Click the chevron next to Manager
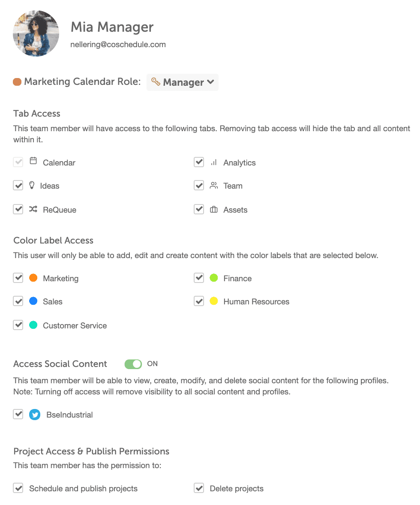This screenshot has width=420, height=505. (x=210, y=82)
